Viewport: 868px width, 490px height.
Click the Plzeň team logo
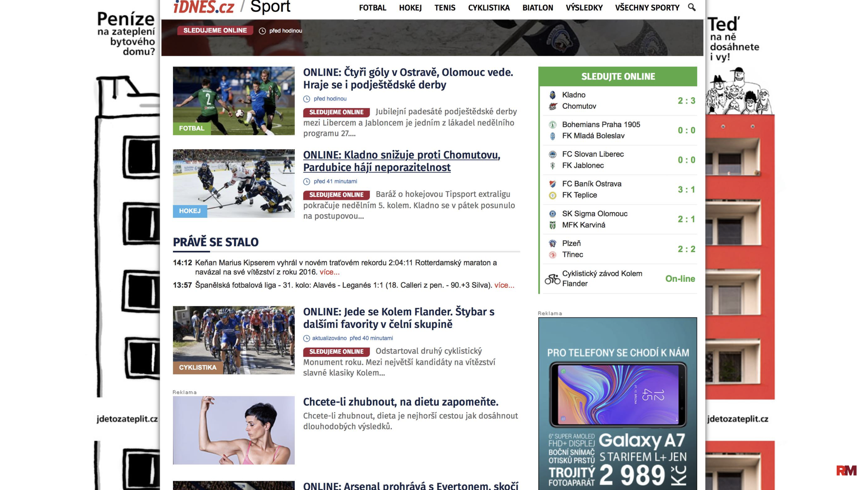[x=553, y=243]
